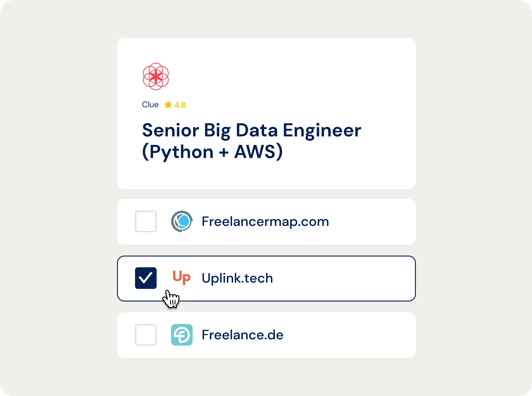Select the Uplink.tech label text
Screen dimensions: 532x396
237,278
